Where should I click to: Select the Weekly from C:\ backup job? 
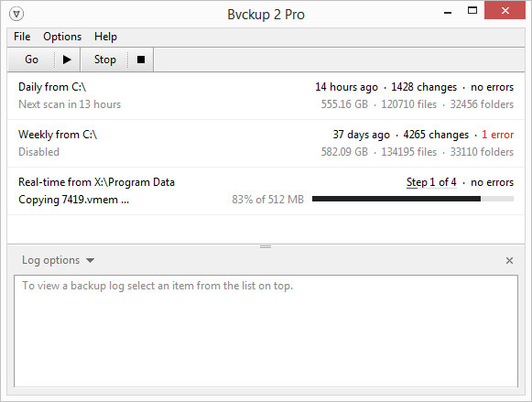click(266, 143)
